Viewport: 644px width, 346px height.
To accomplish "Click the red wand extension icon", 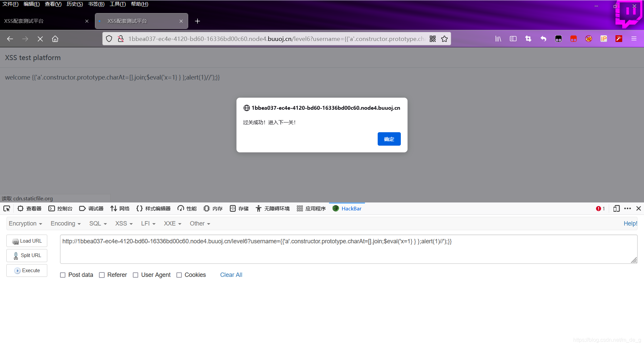I will coord(619,39).
